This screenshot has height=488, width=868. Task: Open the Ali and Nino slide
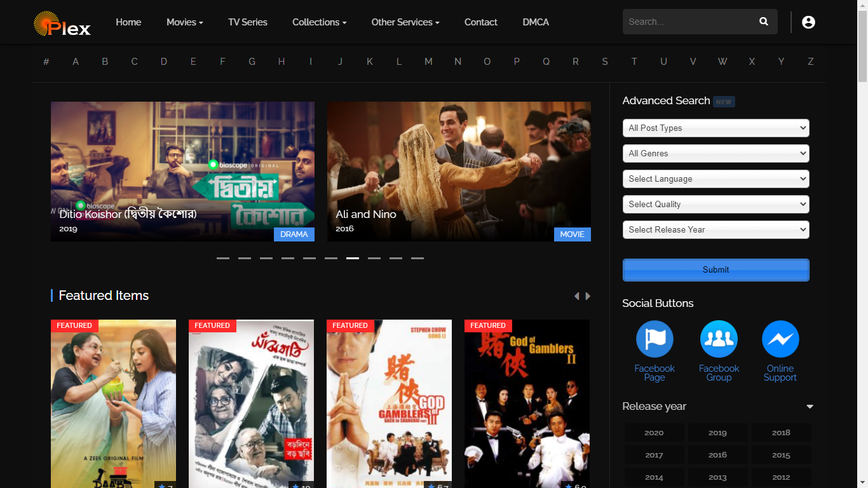(459, 172)
